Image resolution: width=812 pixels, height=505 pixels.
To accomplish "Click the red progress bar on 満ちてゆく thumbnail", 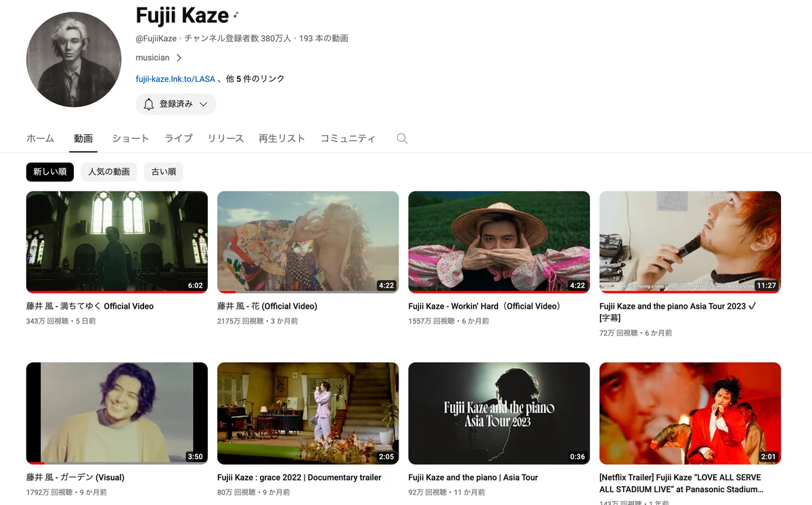I will click(117, 292).
